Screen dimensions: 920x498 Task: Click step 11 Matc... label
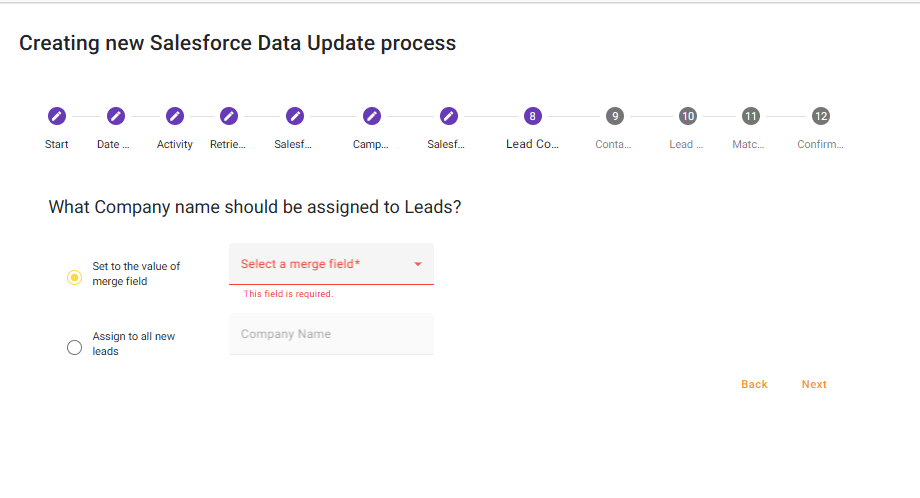(750, 144)
